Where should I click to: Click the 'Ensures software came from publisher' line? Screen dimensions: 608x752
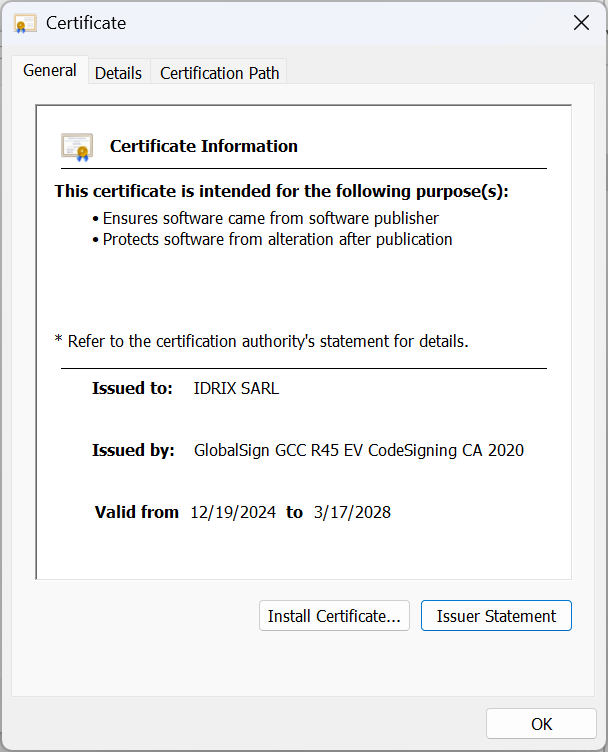coord(270,217)
